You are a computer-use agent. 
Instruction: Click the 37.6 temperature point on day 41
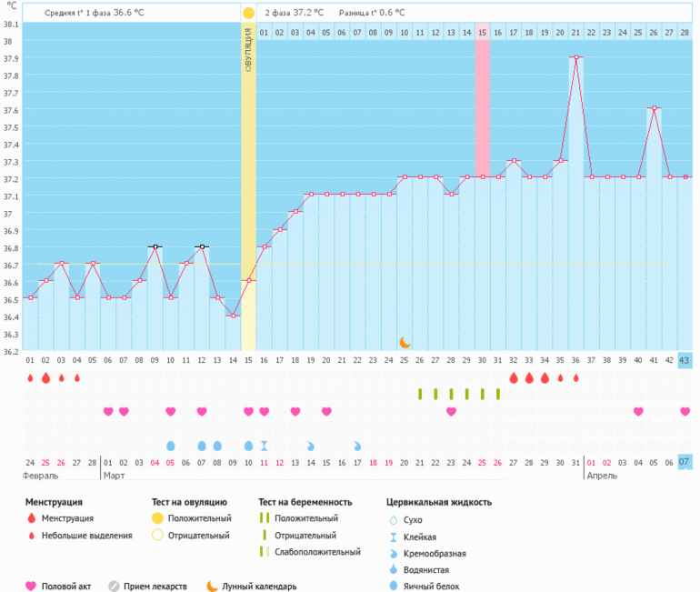[x=654, y=108]
